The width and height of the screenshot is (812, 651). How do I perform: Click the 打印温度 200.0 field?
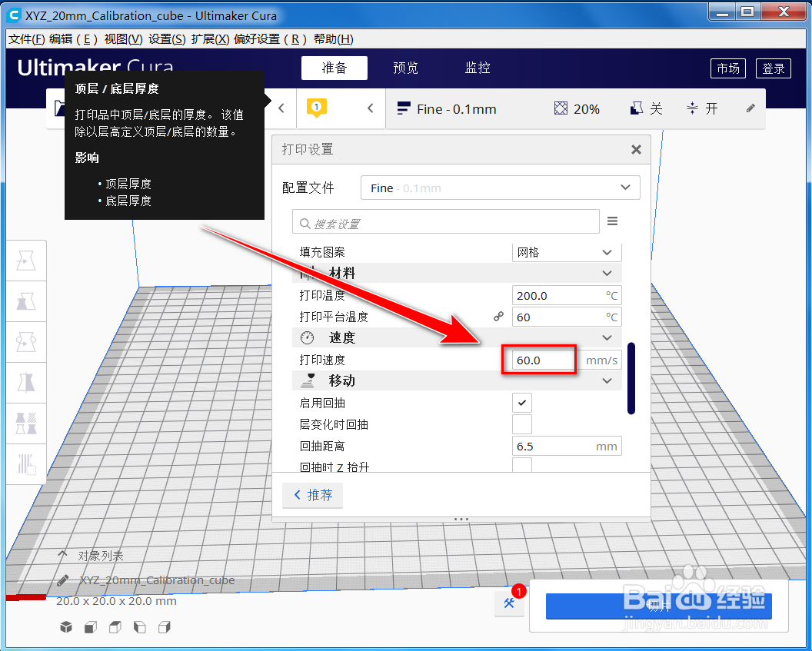point(567,295)
